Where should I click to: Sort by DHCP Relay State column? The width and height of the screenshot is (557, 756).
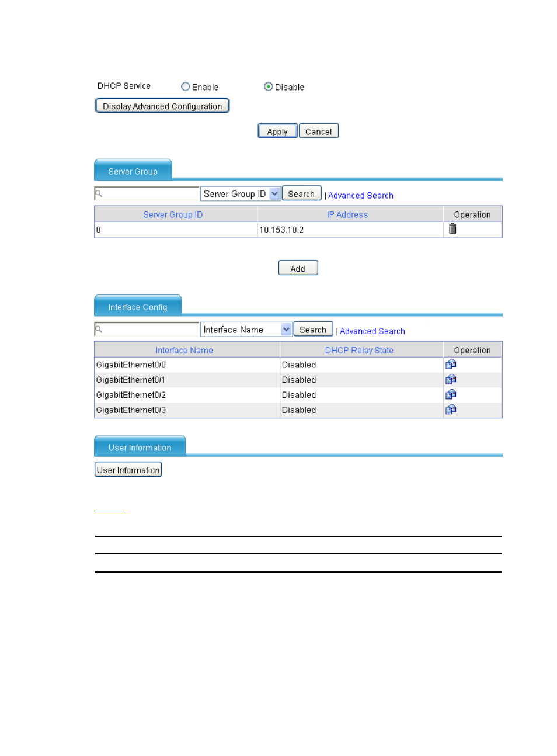tap(359, 351)
